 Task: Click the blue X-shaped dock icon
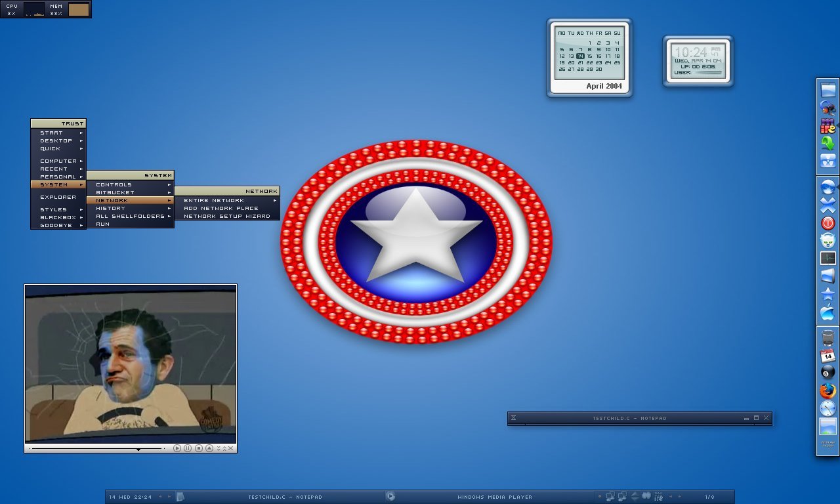(x=828, y=205)
